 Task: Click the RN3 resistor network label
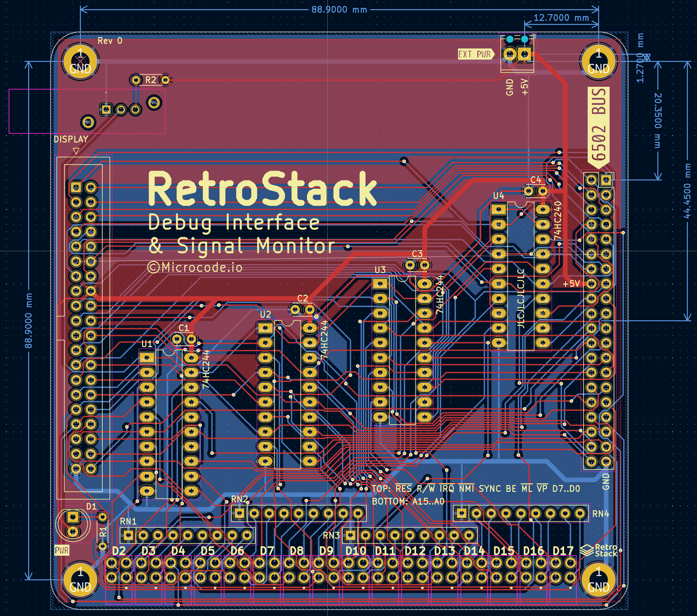pyautogui.click(x=331, y=535)
